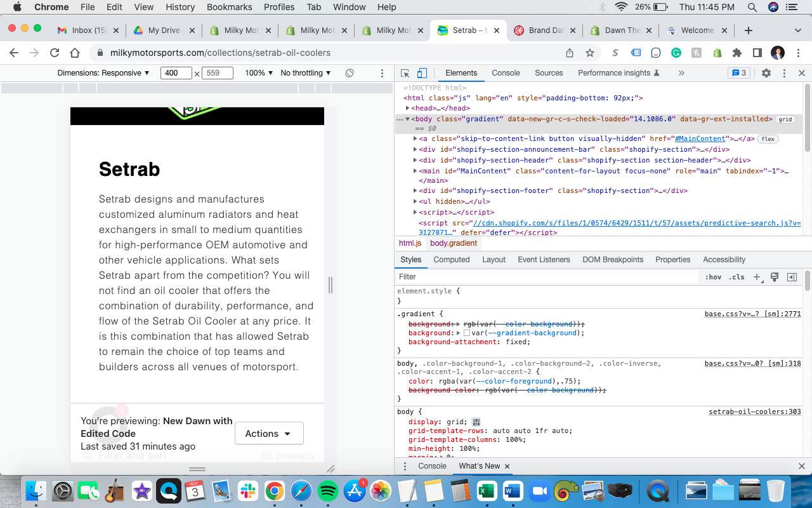Viewport: 812px width, 508px height.
Task: Expand the MainContent main element
Action: pos(416,171)
